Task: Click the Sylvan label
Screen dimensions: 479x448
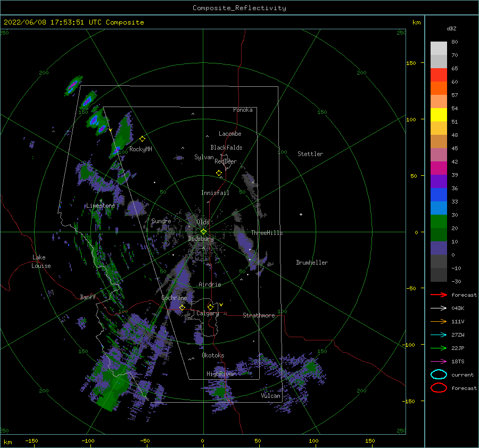Action: pos(204,157)
